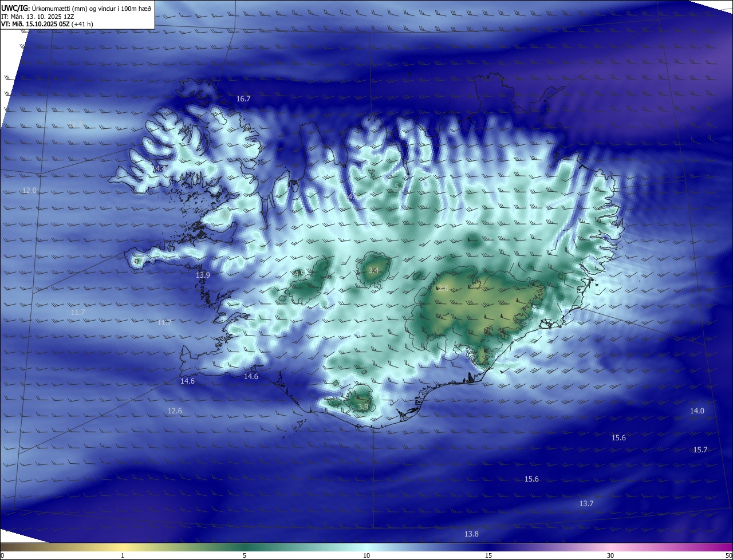The height and width of the screenshot is (560, 733).
Task: Click the map title 'Úrkomumætti (mm) og vindur í 100m hæð'
Action: tap(91, 8)
